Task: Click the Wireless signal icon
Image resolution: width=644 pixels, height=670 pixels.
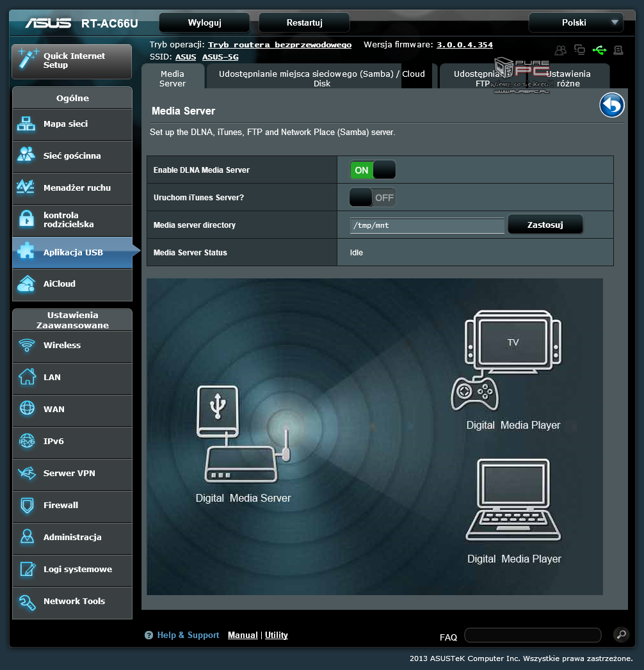Action: tap(27, 346)
